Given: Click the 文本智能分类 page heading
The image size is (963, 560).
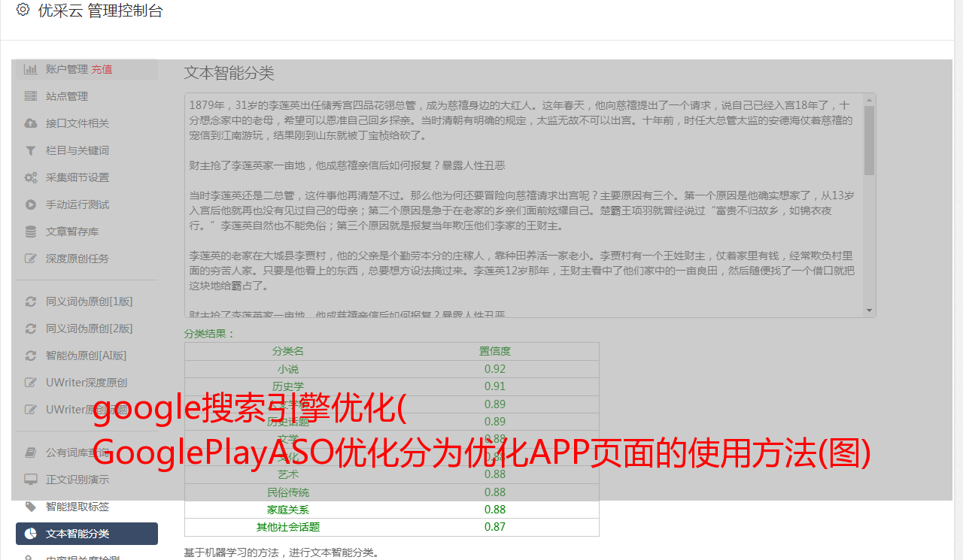Looking at the screenshot, I should 229,73.
